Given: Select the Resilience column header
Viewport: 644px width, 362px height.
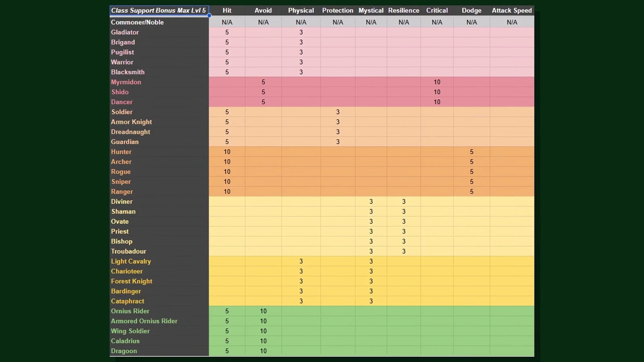Looking at the screenshot, I should pos(404,10).
